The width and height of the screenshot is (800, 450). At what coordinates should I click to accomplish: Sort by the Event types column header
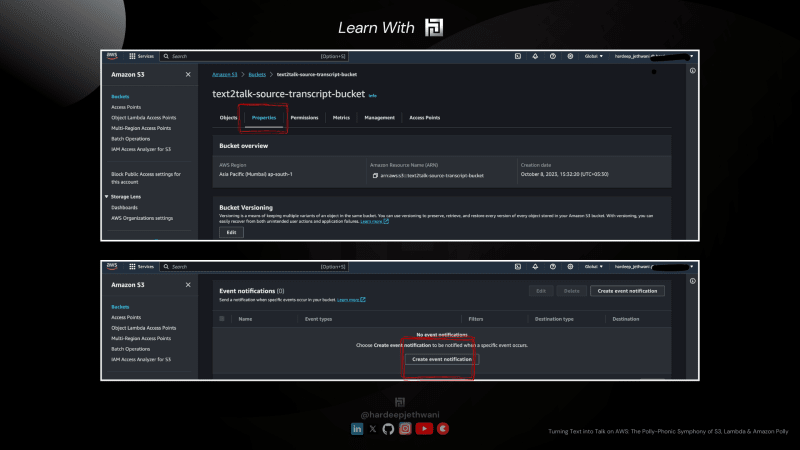coord(318,319)
